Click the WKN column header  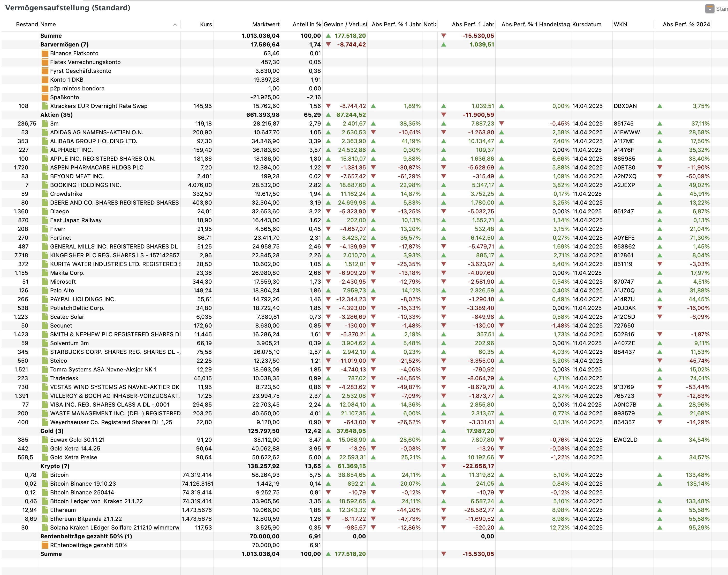click(620, 25)
